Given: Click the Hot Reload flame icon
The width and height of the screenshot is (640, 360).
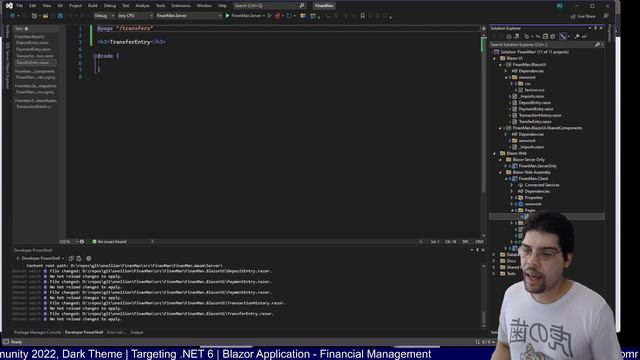Looking at the screenshot, I should [278, 16].
